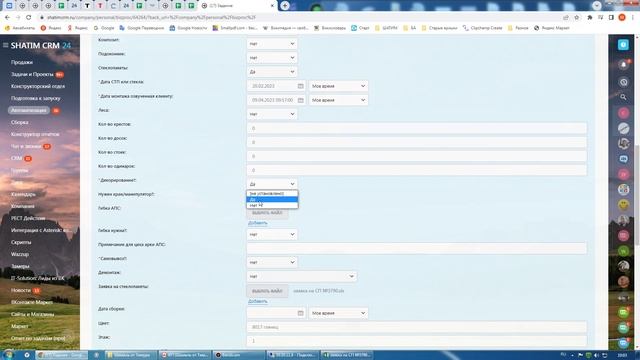Focus the Кол-во стоек input field

point(417,156)
